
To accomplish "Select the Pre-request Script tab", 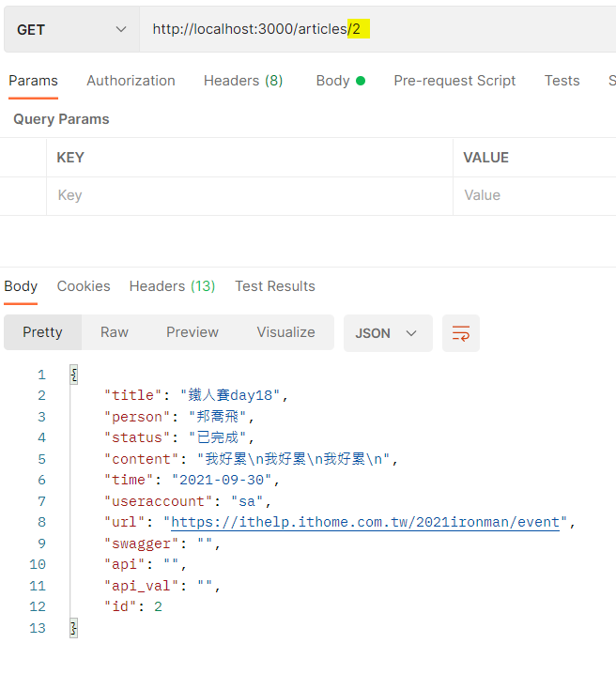I will [454, 81].
